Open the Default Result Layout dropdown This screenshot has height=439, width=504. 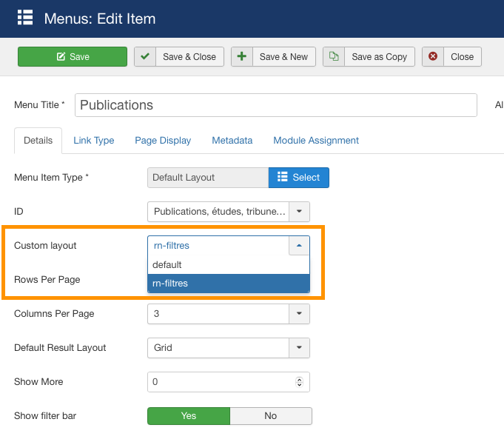pyautogui.click(x=299, y=348)
